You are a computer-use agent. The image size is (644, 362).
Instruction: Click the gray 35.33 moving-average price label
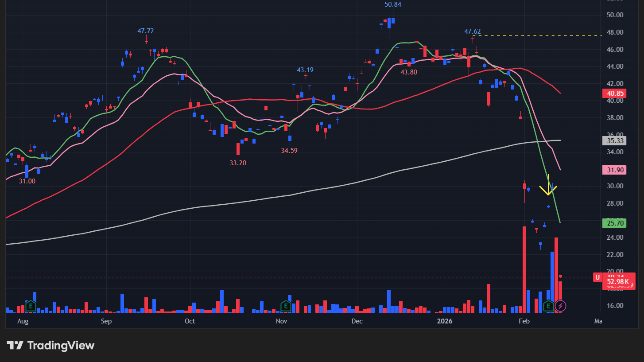pyautogui.click(x=614, y=141)
